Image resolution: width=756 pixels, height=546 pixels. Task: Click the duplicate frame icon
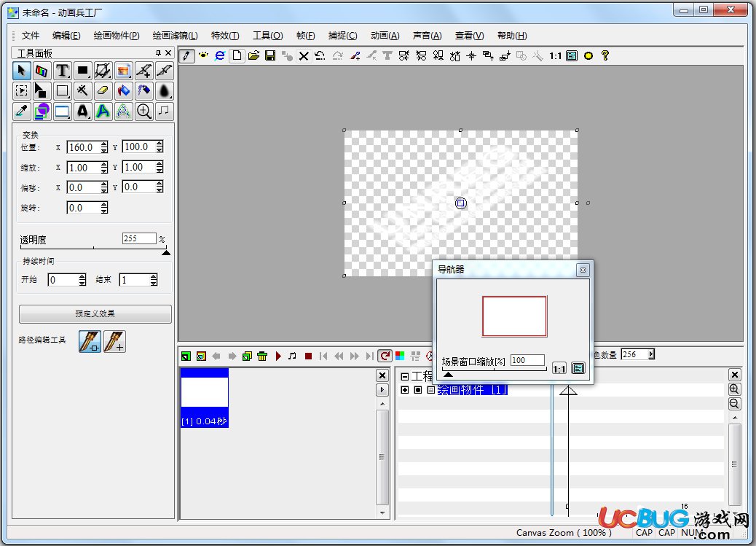coord(247,356)
